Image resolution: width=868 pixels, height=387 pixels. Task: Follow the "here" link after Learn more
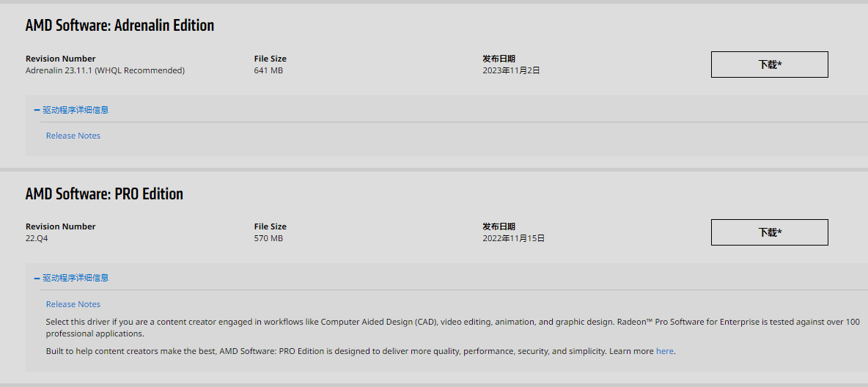[664, 351]
